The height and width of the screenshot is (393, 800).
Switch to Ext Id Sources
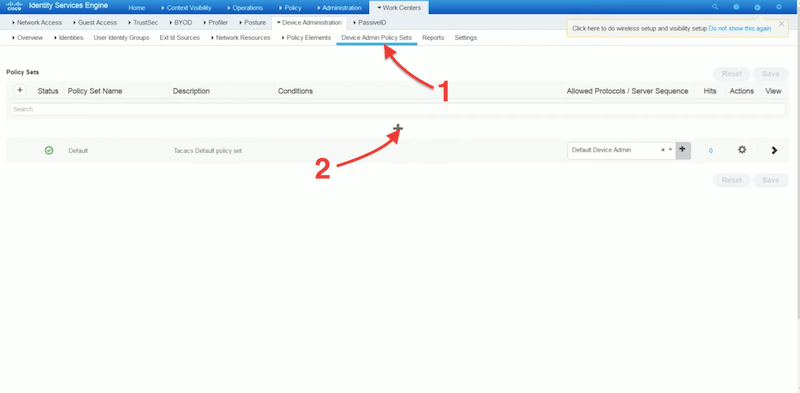[180, 38]
